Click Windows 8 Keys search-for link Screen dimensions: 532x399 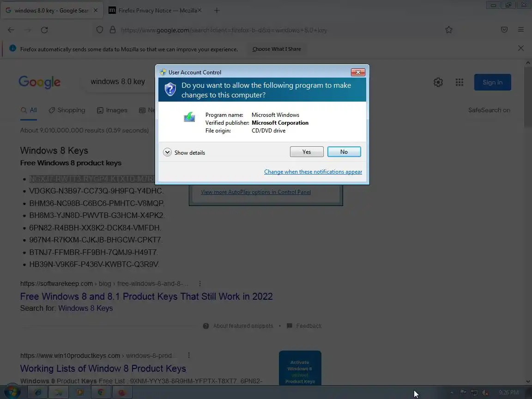tap(85, 308)
